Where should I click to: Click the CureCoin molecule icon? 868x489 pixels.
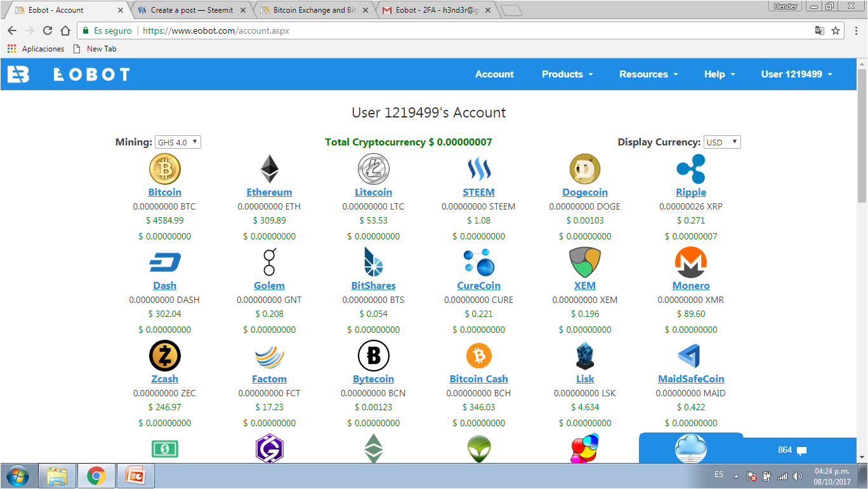tap(479, 262)
